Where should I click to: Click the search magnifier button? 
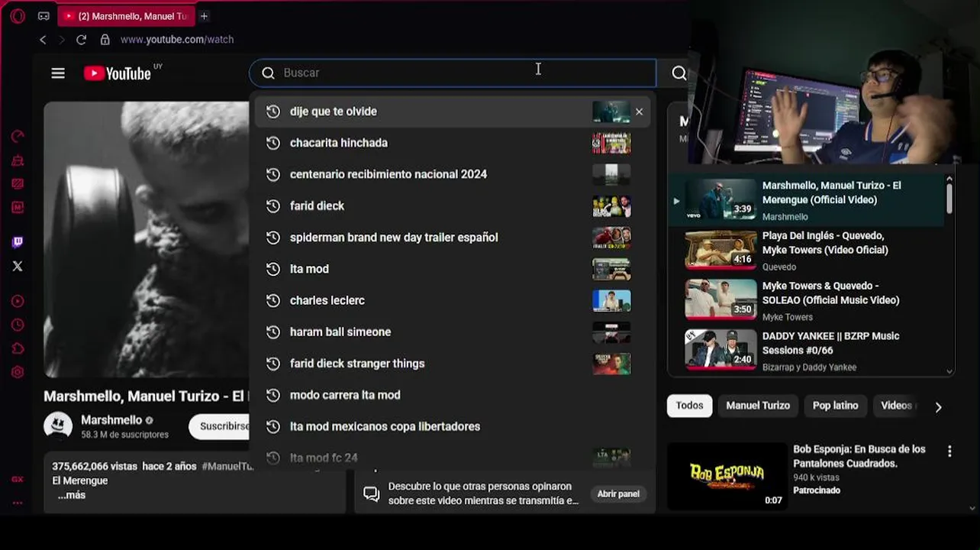679,73
